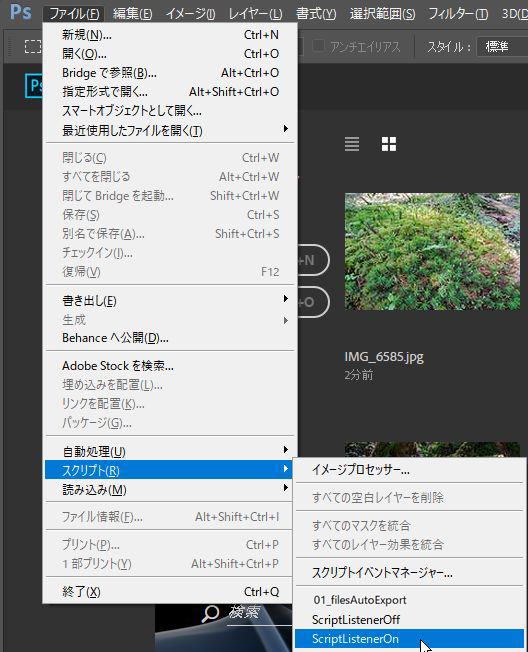Open the 書式 menu

click(x=316, y=14)
